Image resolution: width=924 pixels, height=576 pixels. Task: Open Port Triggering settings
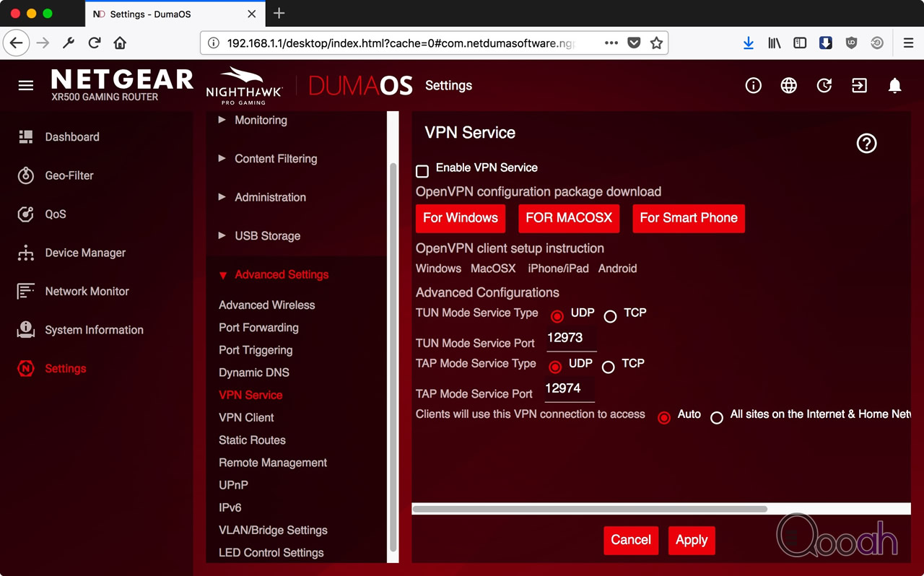click(256, 350)
